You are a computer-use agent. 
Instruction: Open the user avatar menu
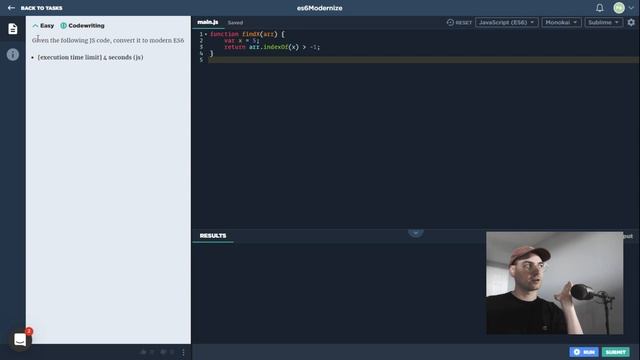pyautogui.click(x=619, y=8)
